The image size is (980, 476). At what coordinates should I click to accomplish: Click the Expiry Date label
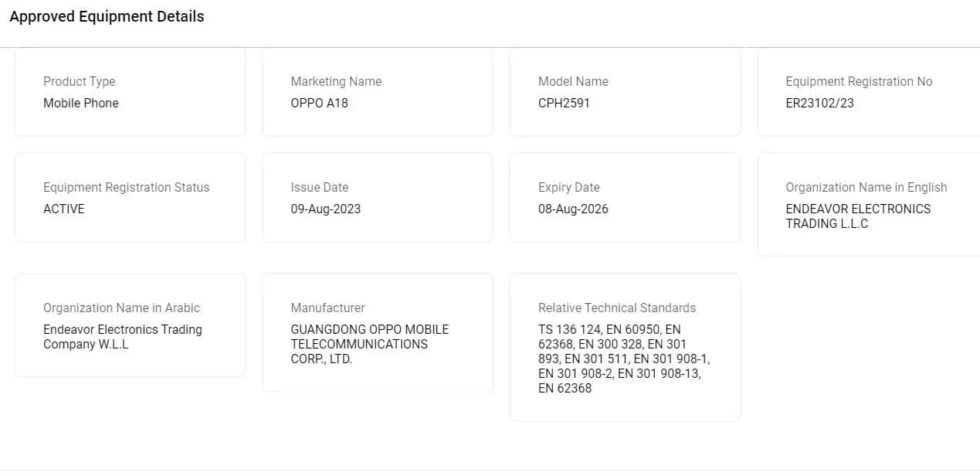pos(568,187)
